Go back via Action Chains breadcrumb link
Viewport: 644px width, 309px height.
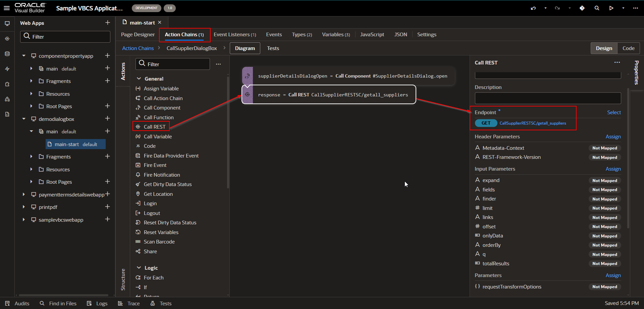coord(138,48)
